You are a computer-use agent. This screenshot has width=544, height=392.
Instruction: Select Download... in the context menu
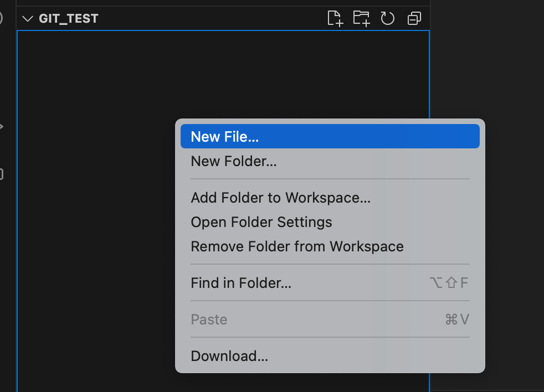pyautogui.click(x=330, y=356)
